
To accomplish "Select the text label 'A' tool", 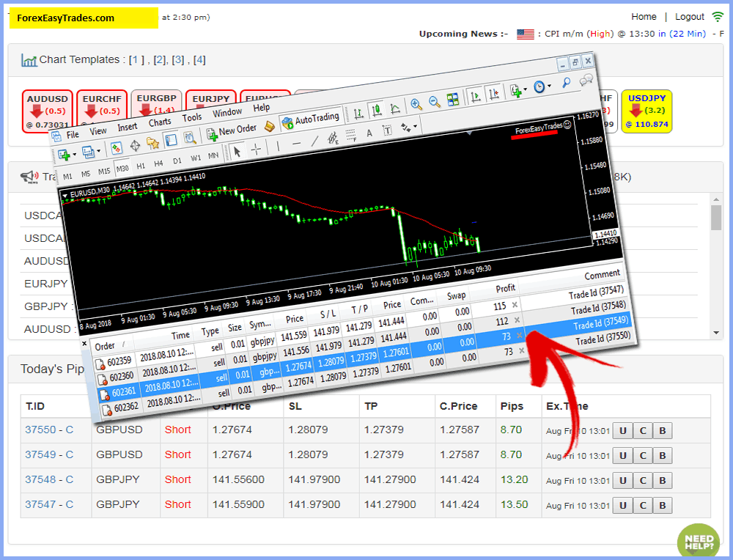I will click(369, 133).
